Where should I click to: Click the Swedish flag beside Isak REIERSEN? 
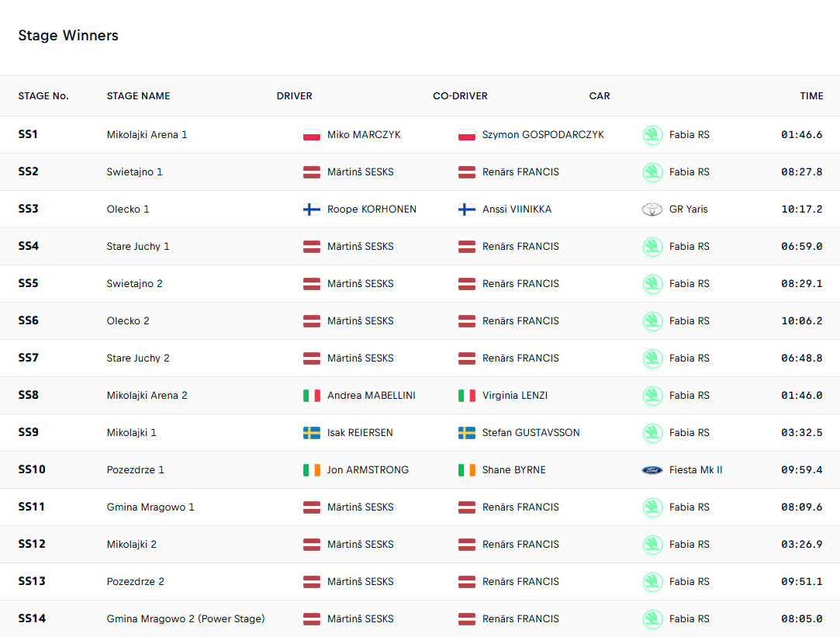[x=311, y=433]
